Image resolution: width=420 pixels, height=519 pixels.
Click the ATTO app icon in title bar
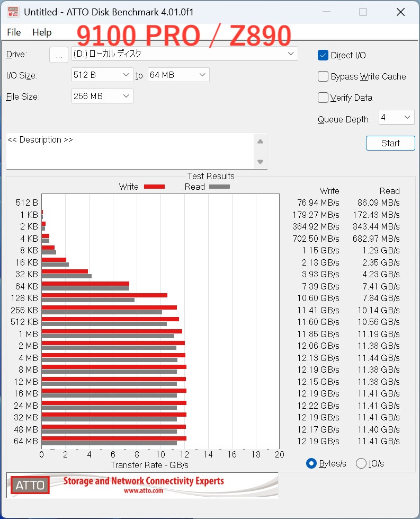pyautogui.click(x=13, y=12)
